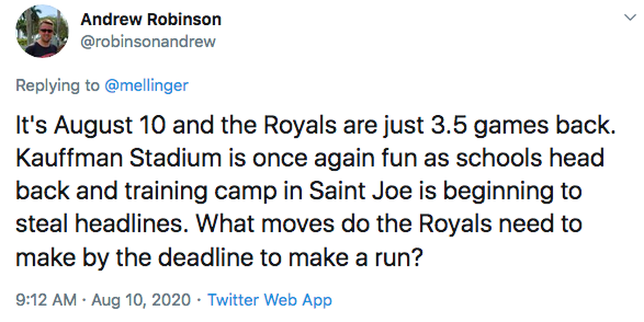The height and width of the screenshot is (322, 644).
Task: Click the Twitter Web App source link
Action: coord(269,299)
